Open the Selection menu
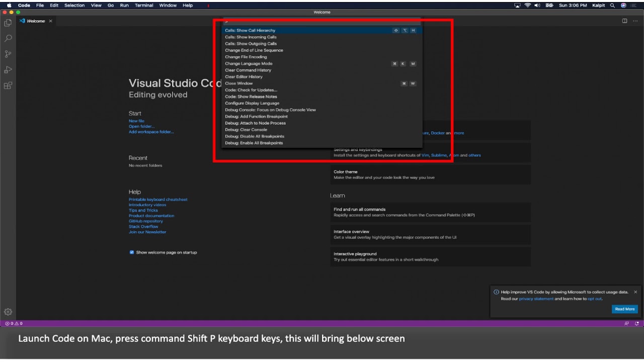Image resolution: width=644 pixels, height=362 pixels. (74, 5)
